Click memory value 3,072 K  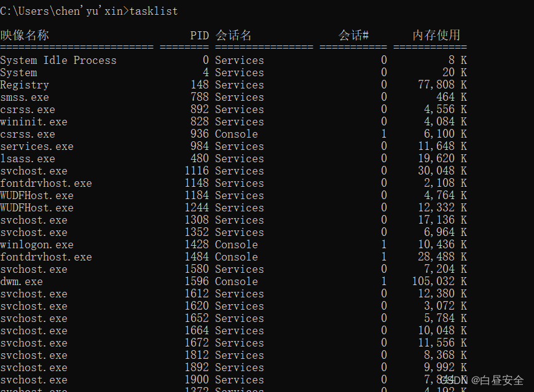click(x=446, y=305)
